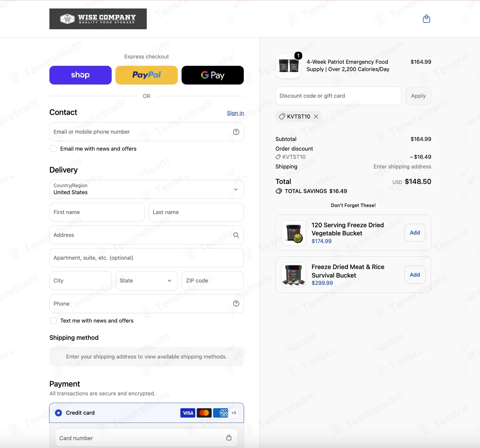
Task: Click the Last name field
Action: click(196, 212)
